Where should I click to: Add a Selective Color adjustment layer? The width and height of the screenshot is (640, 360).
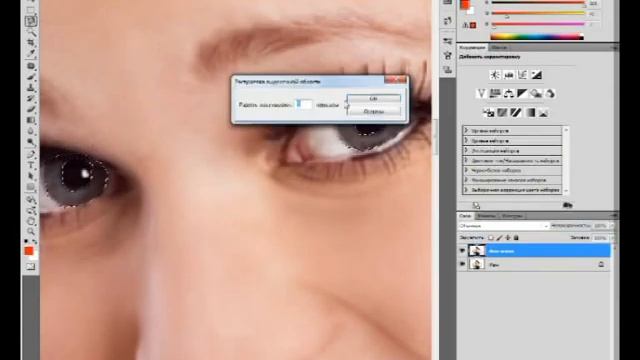click(x=543, y=113)
